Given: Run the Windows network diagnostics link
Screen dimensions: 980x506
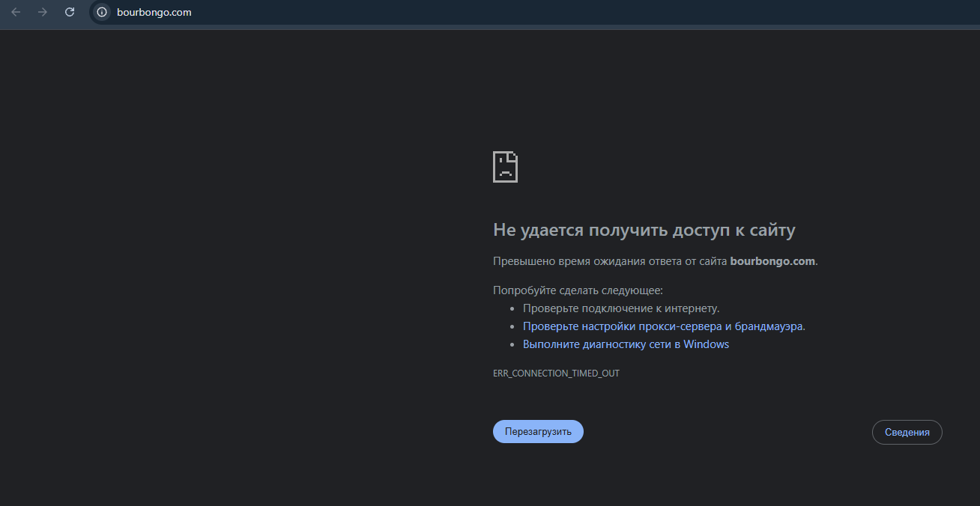Looking at the screenshot, I should tap(626, 344).
